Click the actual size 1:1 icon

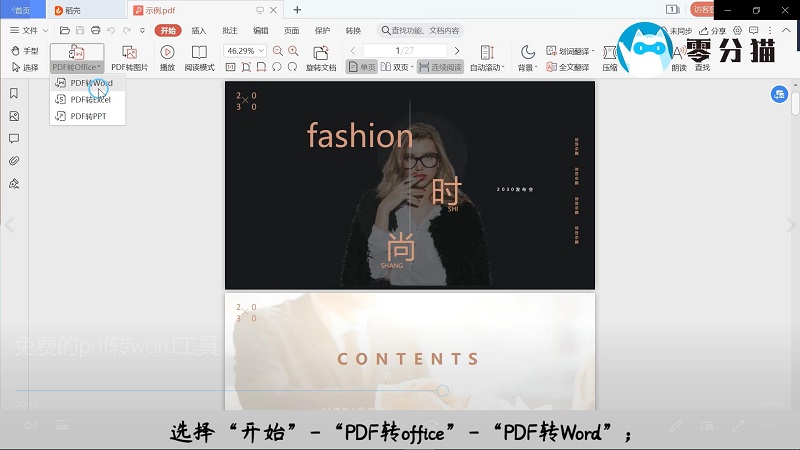tap(231, 67)
